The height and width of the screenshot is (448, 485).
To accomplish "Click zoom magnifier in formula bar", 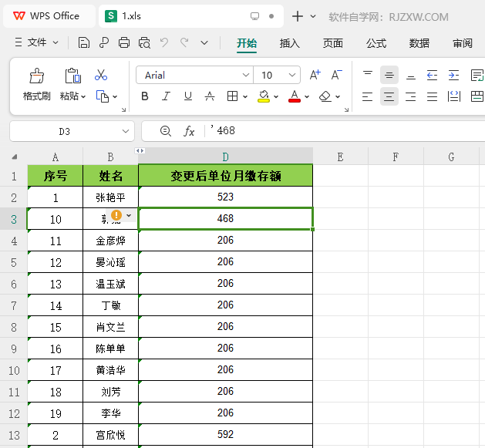I will (x=166, y=131).
